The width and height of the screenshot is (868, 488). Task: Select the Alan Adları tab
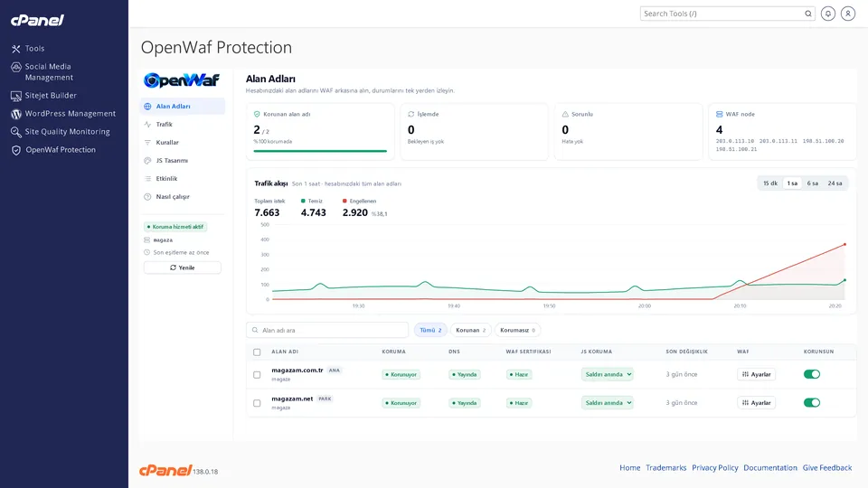pyautogui.click(x=183, y=107)
